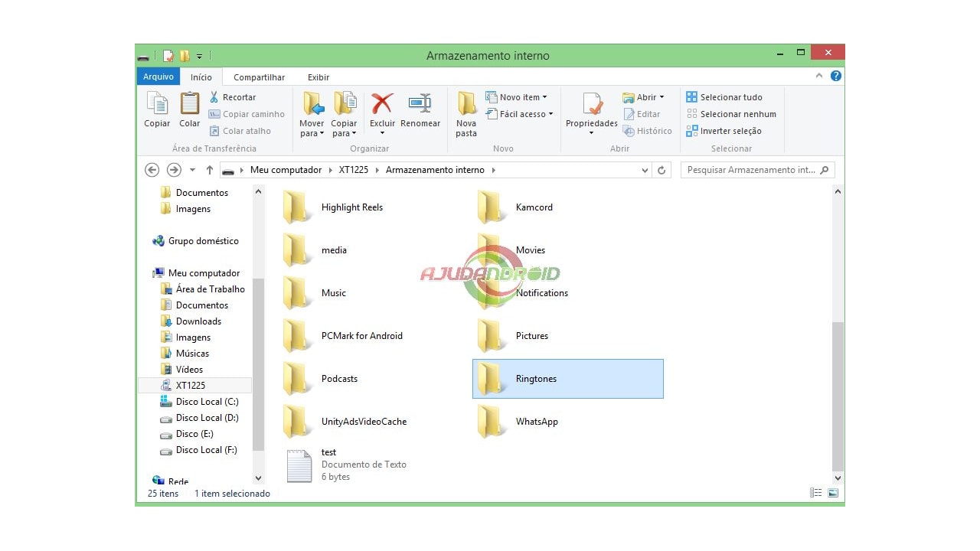Open Disco Local (D:) in sidebar
Viewport: 980px width, 551px height.
tap(199, 418)
